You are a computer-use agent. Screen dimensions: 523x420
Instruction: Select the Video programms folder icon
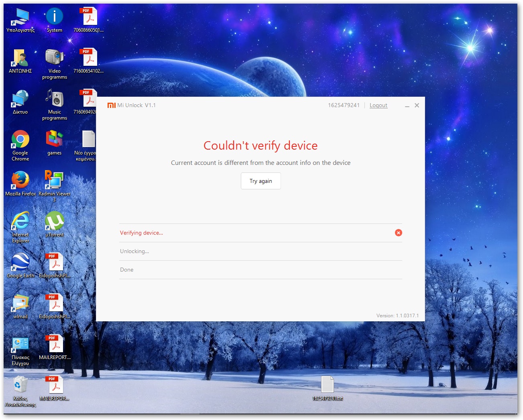(55, 64)
